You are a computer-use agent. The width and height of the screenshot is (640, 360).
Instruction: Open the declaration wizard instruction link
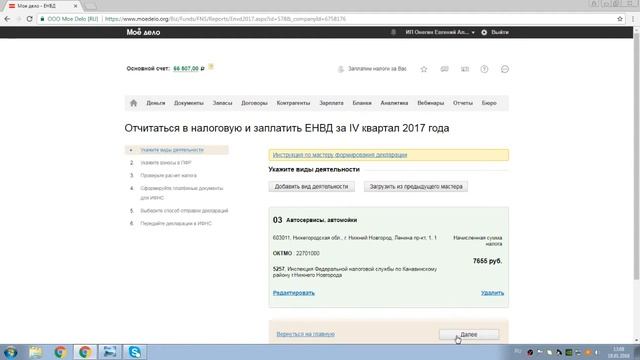click(340, 155)
